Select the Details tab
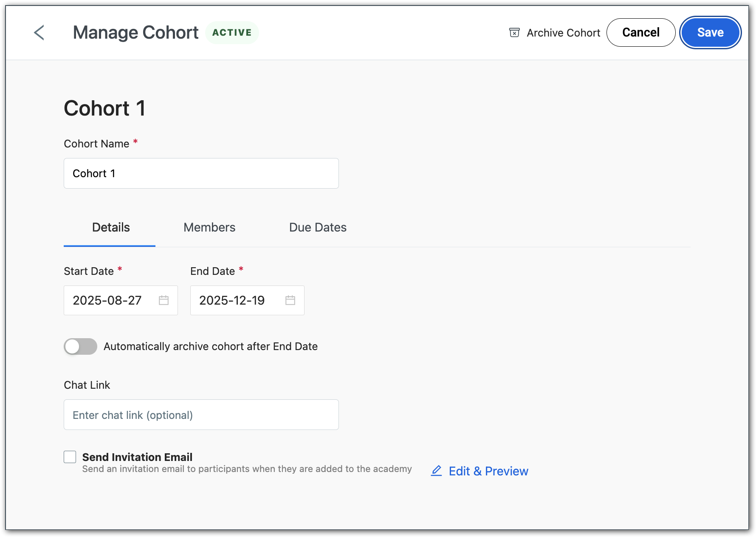The width and height of the screenshot is (756, 537). (x=110, y=227)
